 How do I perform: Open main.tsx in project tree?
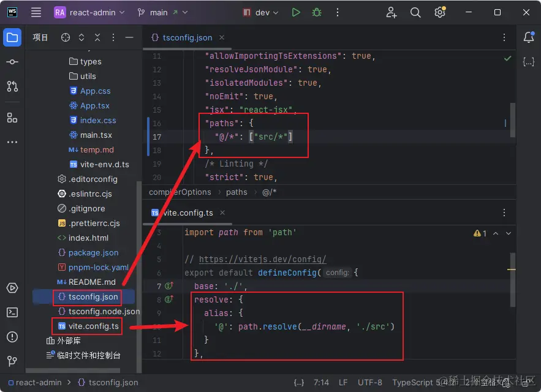(x=91, y=135)
